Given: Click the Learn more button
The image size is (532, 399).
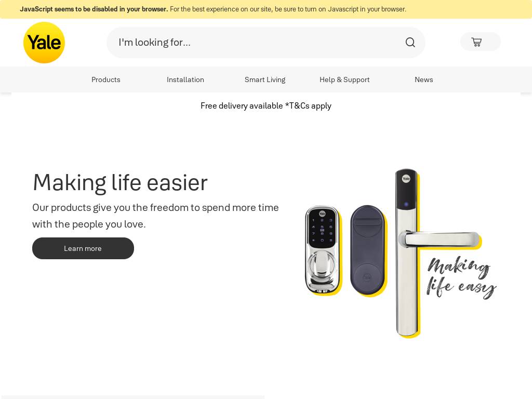Looking at the screenshot, I should pos(83,248).
